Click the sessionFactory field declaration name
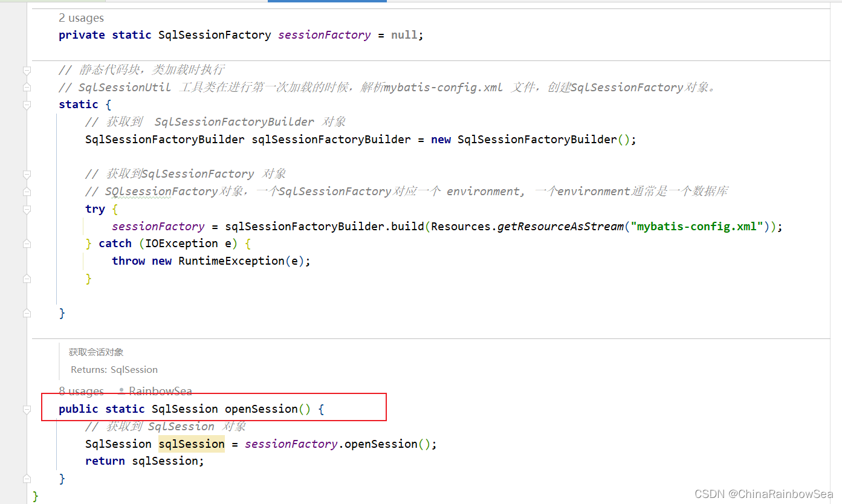The height and width of the screenshot is (504, 842). coord(324,35)
